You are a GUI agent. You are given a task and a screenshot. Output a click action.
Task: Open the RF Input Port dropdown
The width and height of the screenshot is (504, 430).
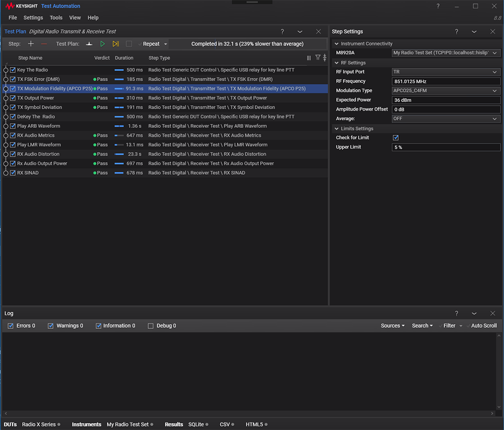click(446, 72)
